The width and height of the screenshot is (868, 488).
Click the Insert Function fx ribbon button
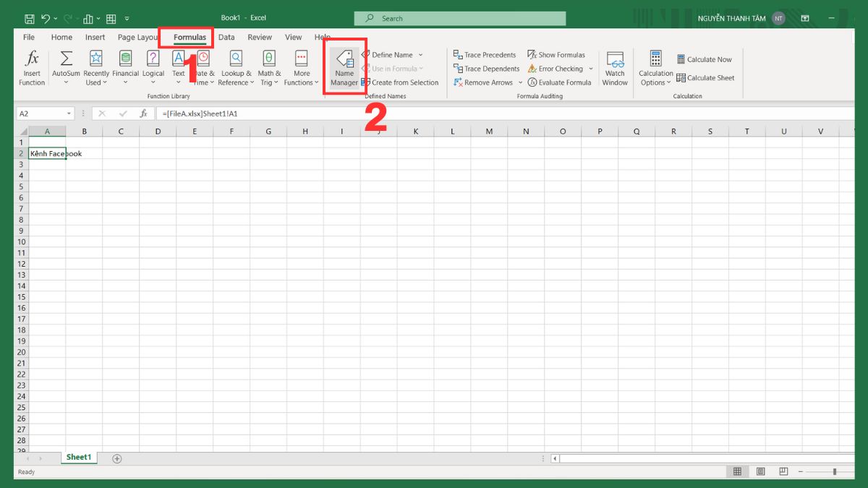(x=32, y=69)
